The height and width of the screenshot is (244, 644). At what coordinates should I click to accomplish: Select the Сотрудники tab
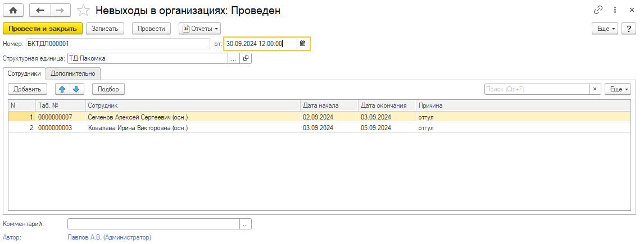(x=24, y=73)
